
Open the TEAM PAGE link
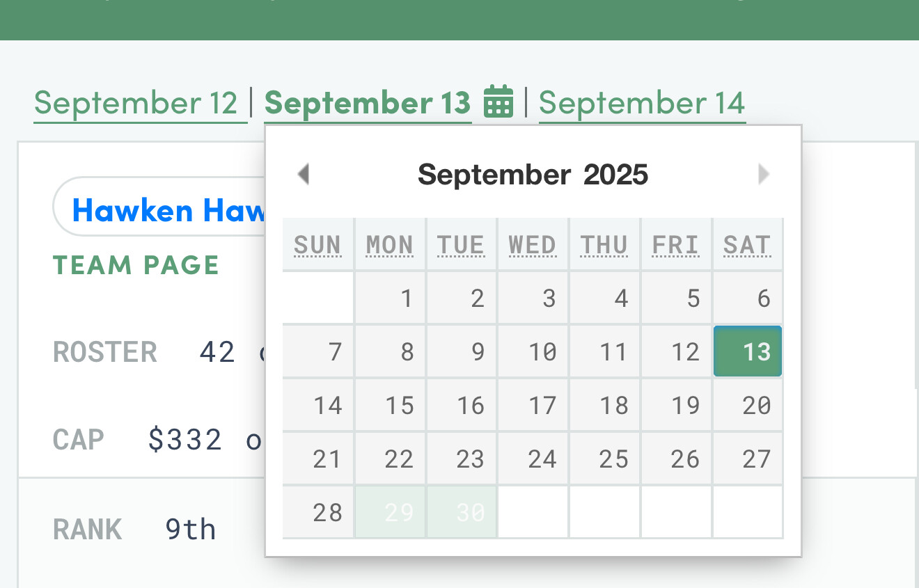[x=136, y=265]
